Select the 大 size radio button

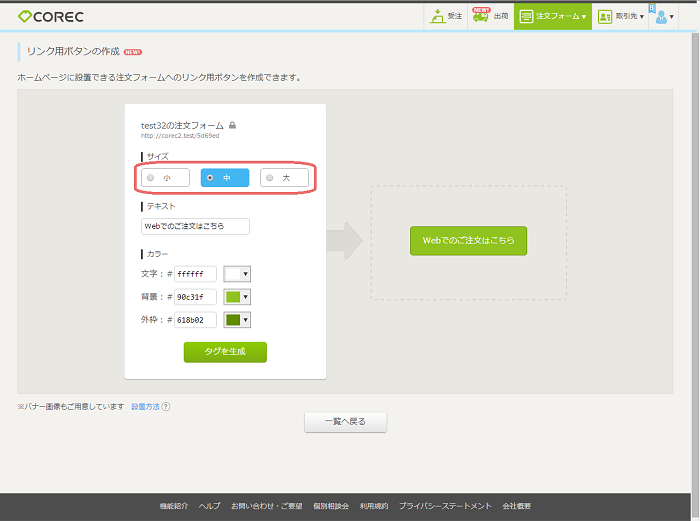[x=270, y=178]
